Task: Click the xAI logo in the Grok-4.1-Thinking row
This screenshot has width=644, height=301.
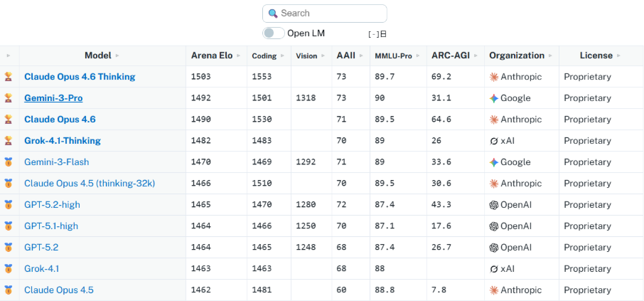Action: 494,141
